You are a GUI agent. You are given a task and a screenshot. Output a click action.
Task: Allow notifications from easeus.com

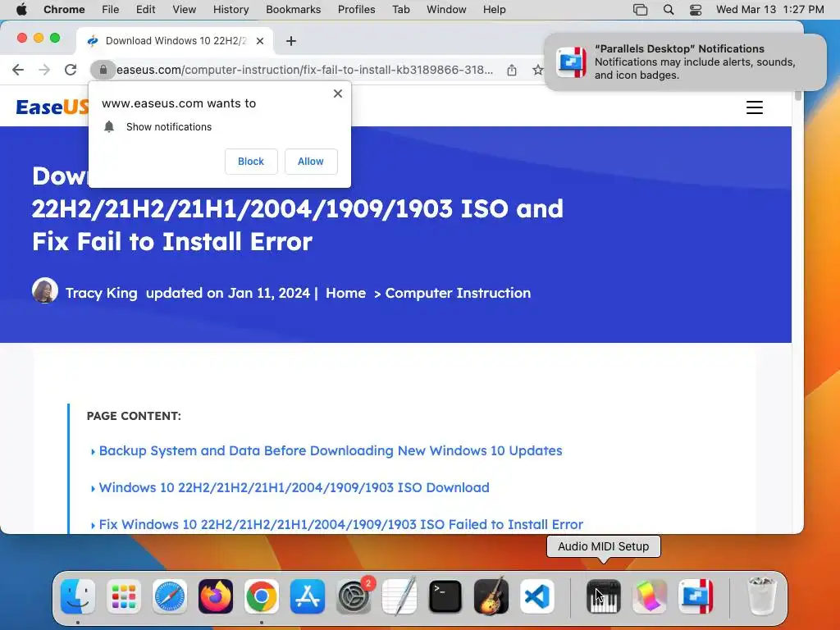pos(311,162)
